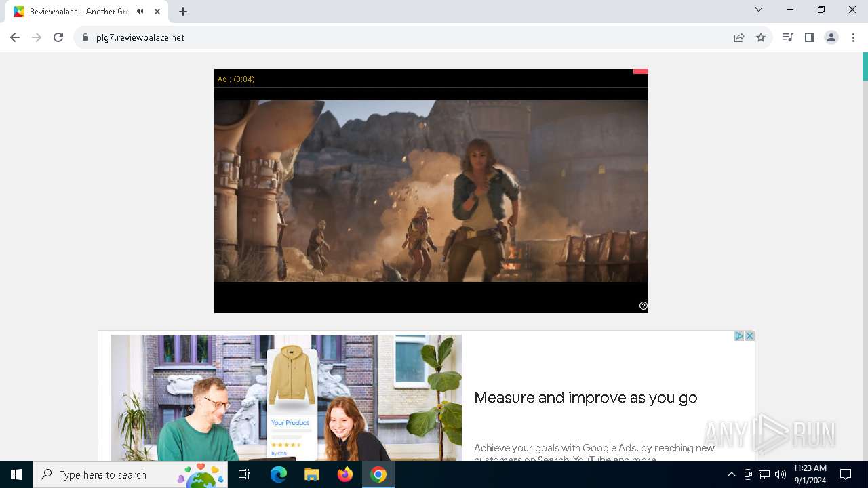View site information lock icon

(85, 37)
